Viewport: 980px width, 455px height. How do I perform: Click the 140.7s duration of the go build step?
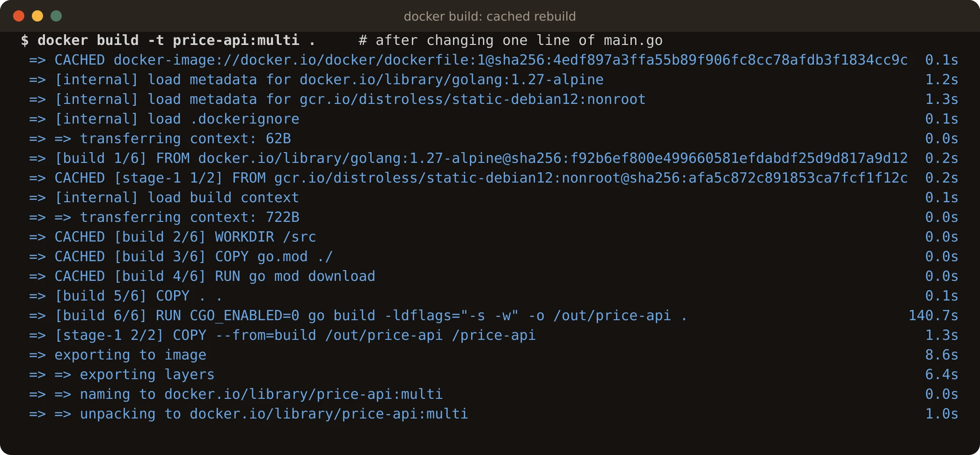tap(933, 316)
